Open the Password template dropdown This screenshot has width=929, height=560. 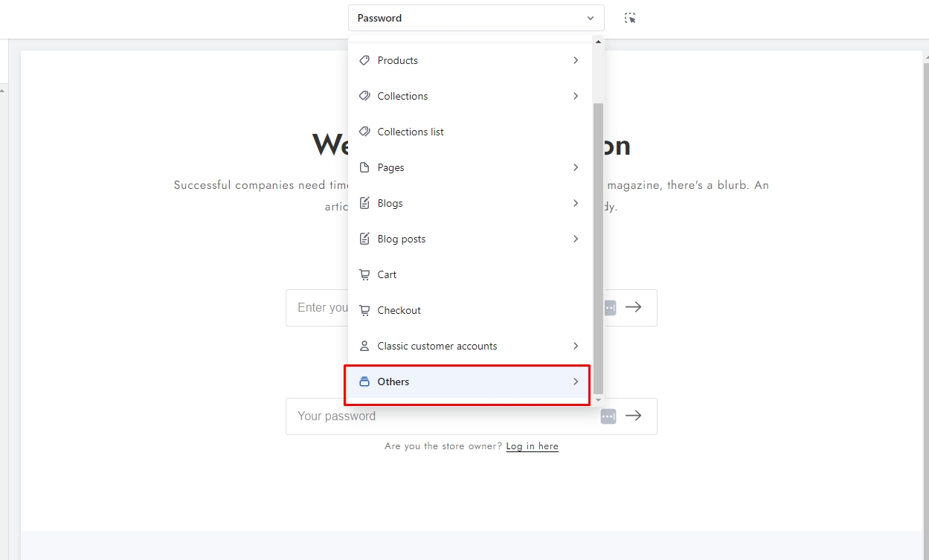(476, 18)
